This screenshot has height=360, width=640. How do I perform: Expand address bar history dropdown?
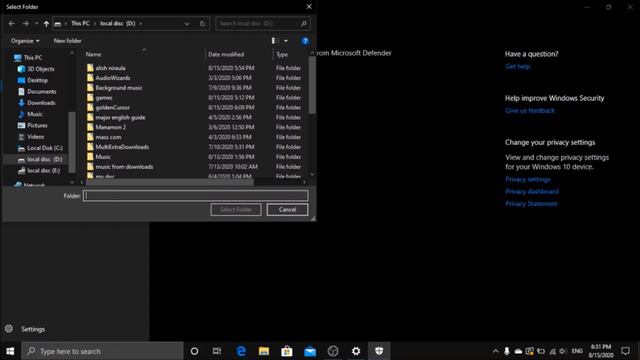[x=187, y=24]
